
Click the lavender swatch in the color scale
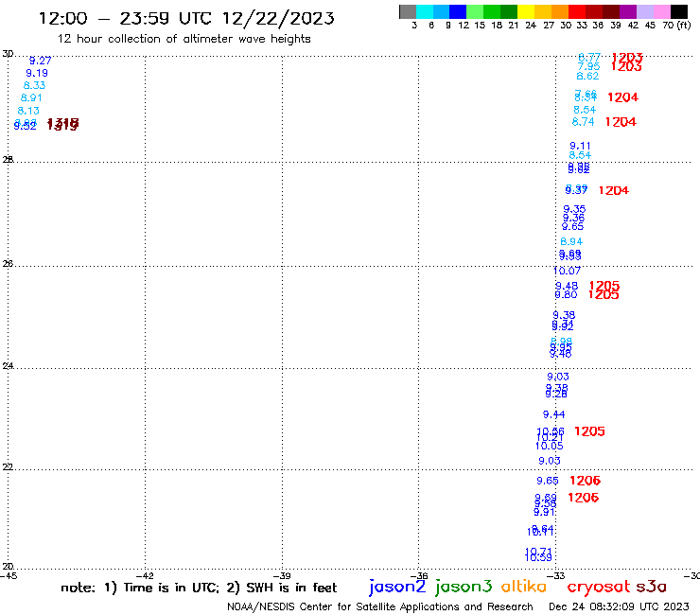coord(645,11)
